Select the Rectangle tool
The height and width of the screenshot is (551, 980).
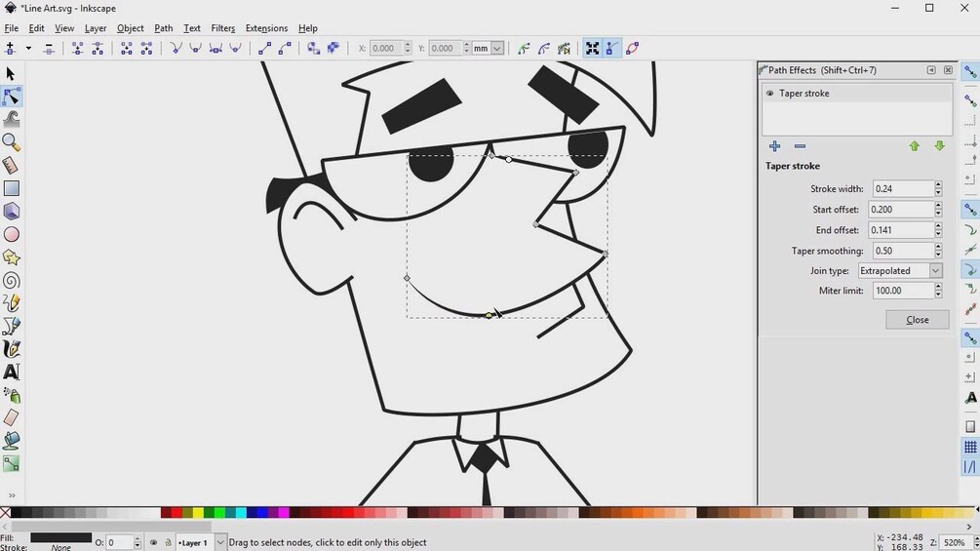click(12, 188)
